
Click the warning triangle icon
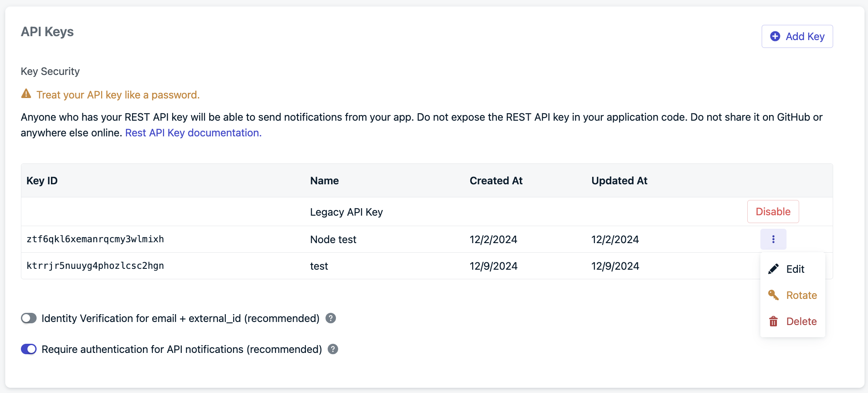click(x=26, y=94)
